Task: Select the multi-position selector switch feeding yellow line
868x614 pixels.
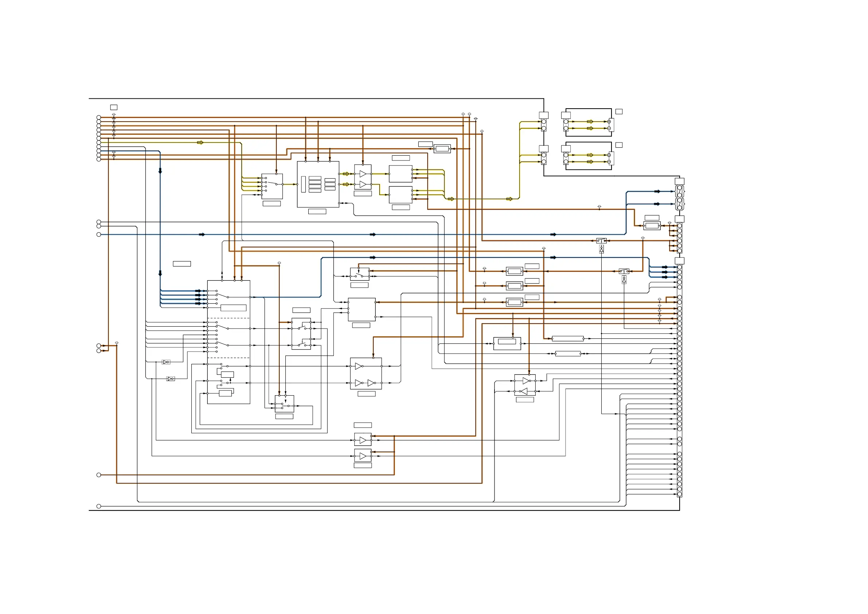Action: coord(272,186)
